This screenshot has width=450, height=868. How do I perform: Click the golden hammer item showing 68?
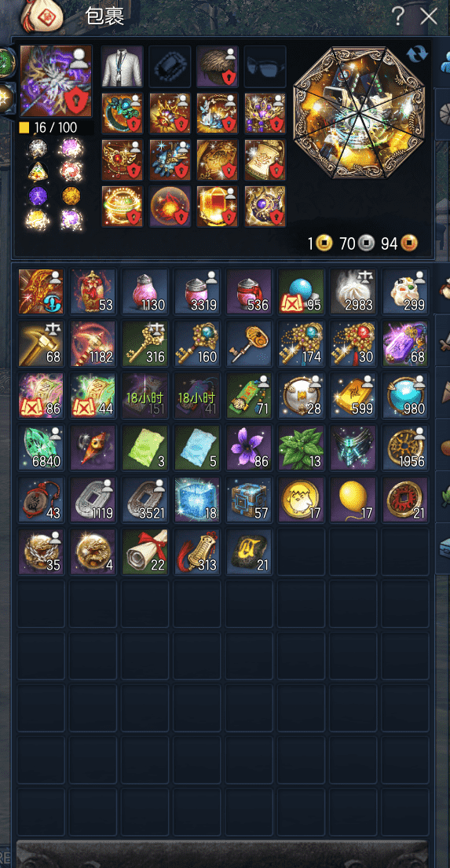click(41, 343)
